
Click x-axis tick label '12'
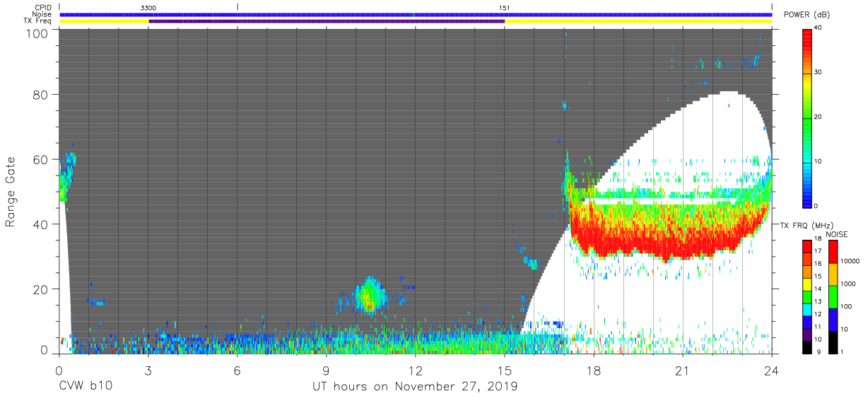(415, 369)
